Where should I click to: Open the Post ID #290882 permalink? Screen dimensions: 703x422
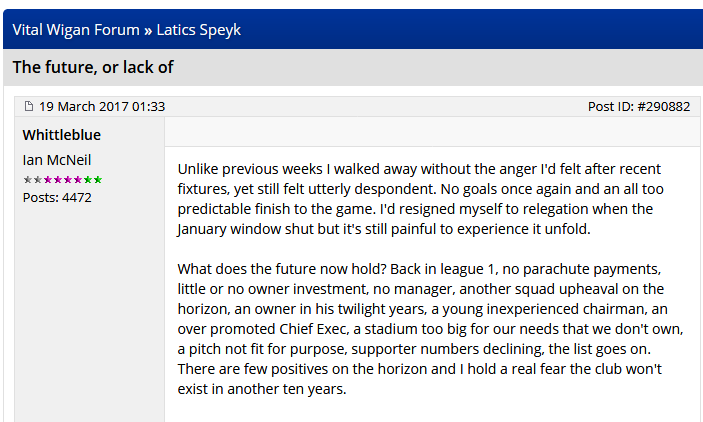[638, 106]
